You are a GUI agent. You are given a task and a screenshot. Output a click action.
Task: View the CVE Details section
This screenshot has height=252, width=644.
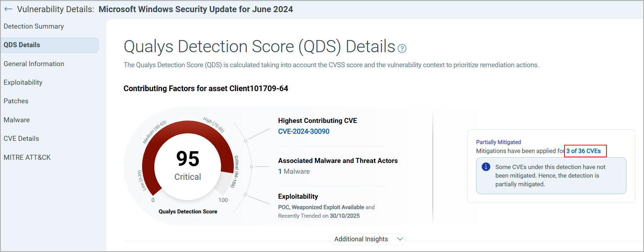click(21, 139)
